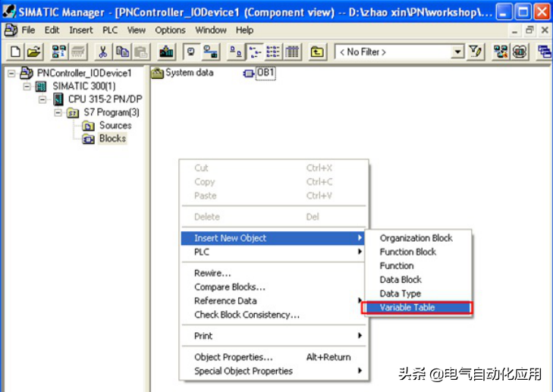This screenshot has width=553, height=392.
Task: Select List view mode icon
Action: pos(273,52)
